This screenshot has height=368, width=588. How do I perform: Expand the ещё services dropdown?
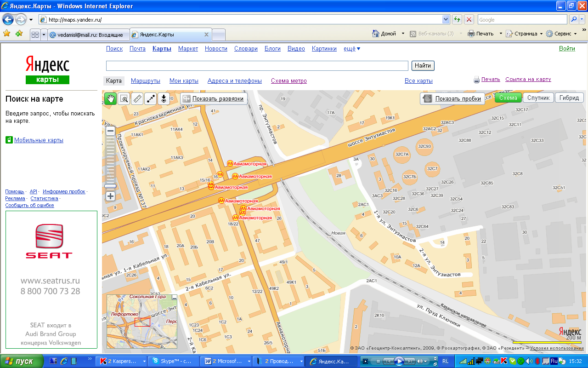coord(352,49)
